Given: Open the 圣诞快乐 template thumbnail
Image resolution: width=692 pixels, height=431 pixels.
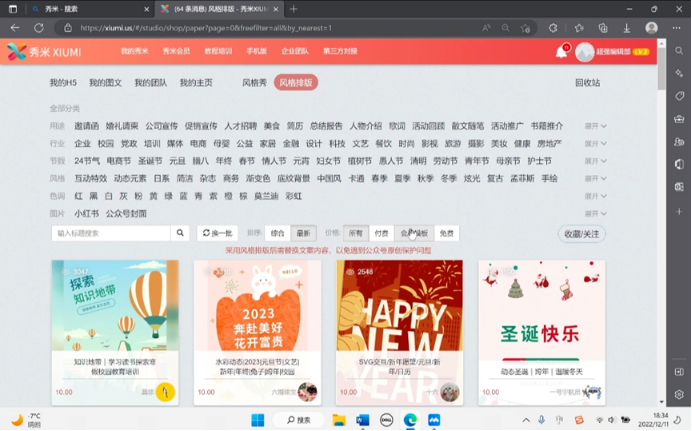Looking at the screenshot, I should [539, 320].
